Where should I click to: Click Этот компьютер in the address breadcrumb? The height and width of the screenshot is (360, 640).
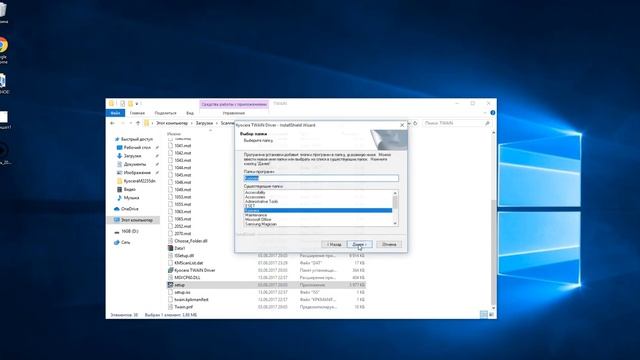click(172, 123)
